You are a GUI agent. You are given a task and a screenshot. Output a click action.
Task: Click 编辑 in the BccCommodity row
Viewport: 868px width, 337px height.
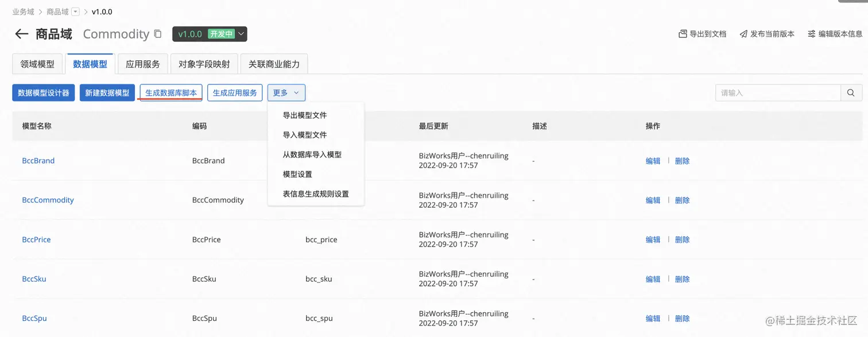point(653,200)
